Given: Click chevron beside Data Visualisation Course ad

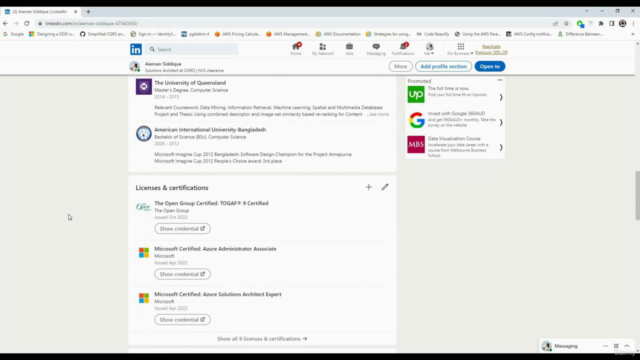Looking at the screenshot, I should pos(501,147).
